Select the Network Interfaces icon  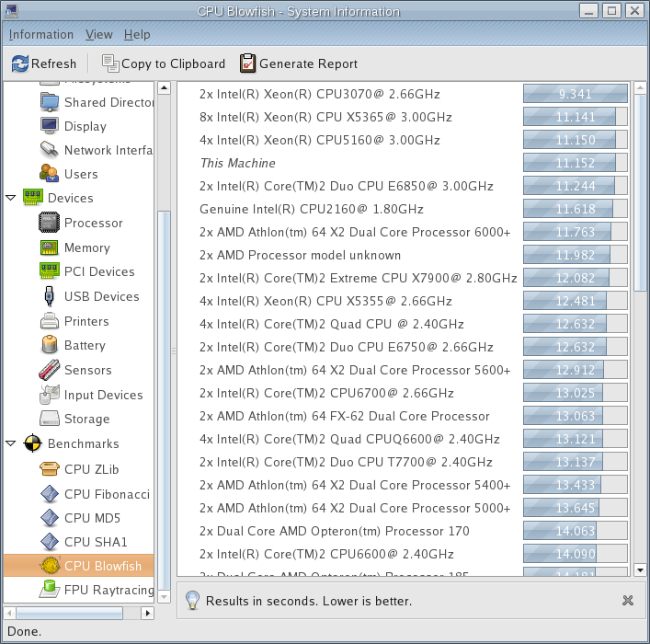point(50,150)
